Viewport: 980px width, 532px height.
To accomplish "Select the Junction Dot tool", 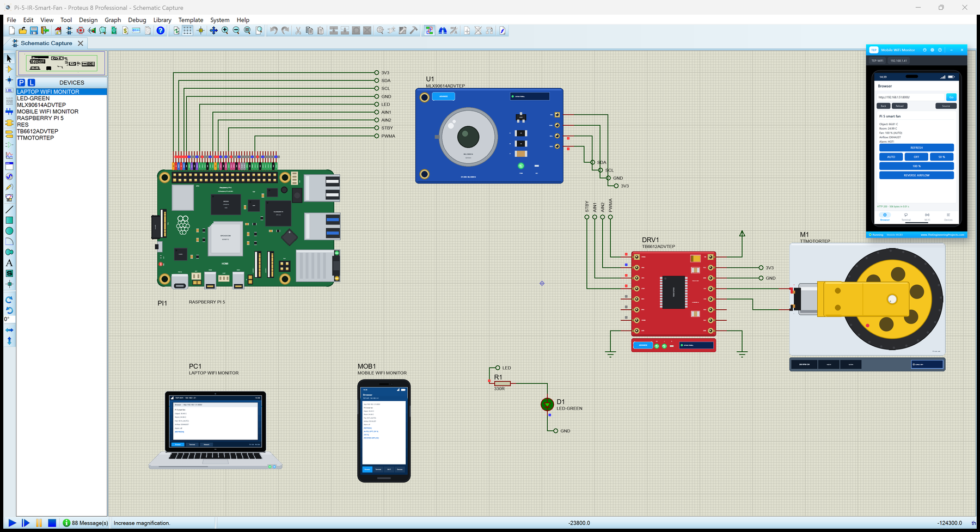I will pyautogui.click(x=9, y=80).
